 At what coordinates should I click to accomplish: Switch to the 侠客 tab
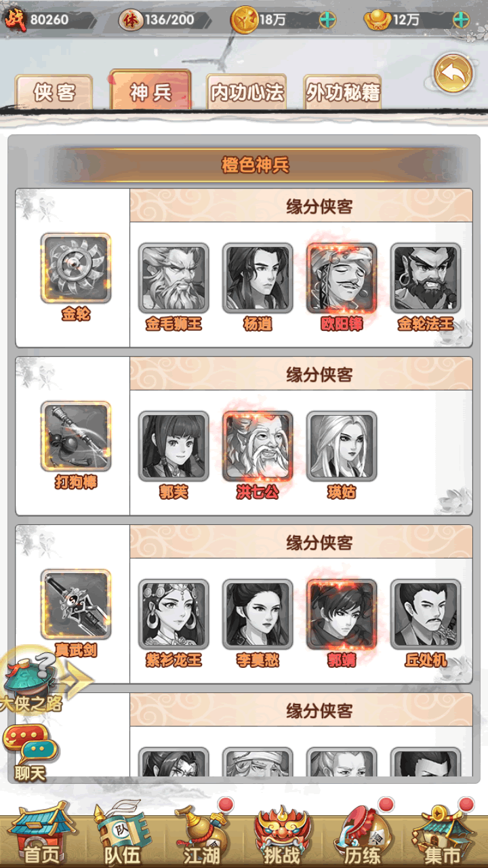pos(54,92)
